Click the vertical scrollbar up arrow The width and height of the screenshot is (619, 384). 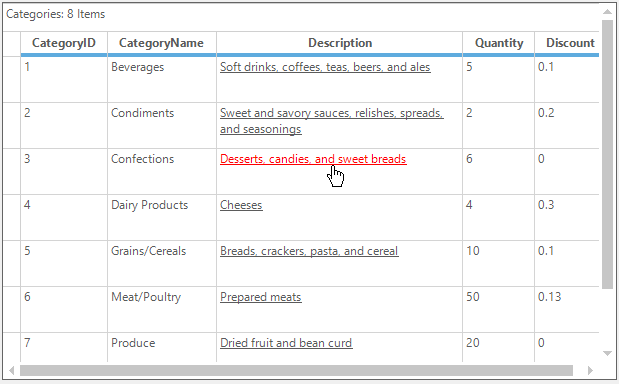point(608,12)
